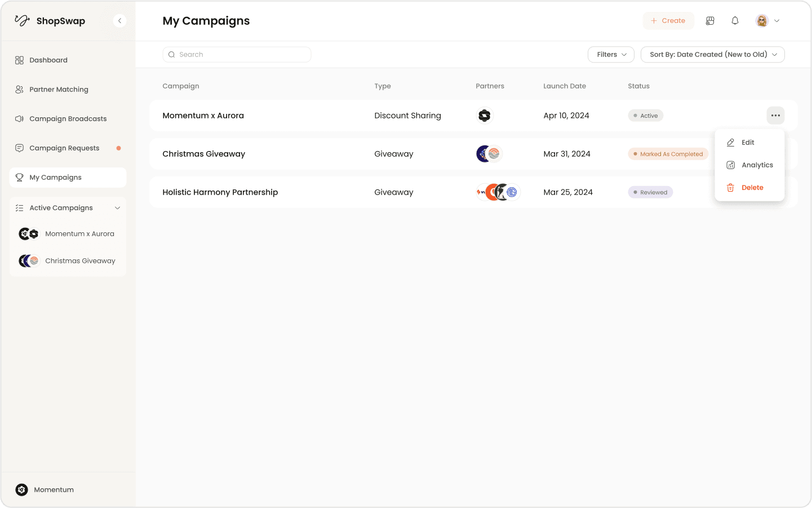The image size is (812, 508).
Task: Choose Analytics in the context menu
Action: [757, 165]
